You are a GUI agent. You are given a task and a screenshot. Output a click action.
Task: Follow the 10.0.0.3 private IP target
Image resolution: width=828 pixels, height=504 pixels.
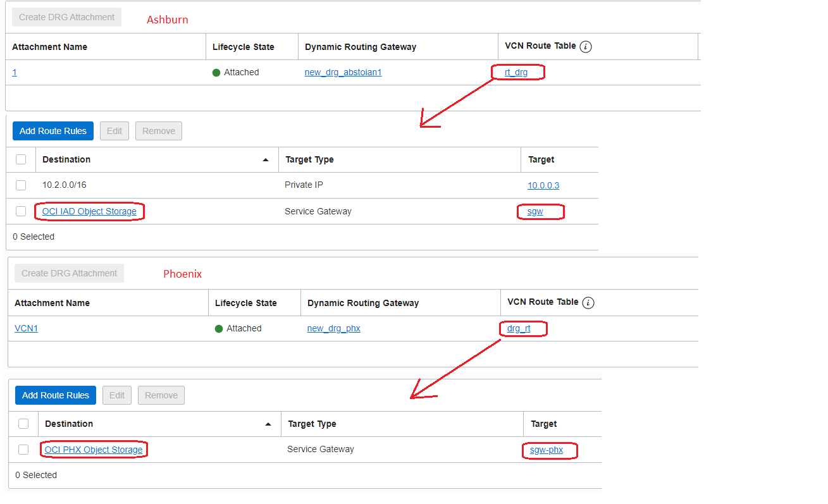click(x=543, y=185)
